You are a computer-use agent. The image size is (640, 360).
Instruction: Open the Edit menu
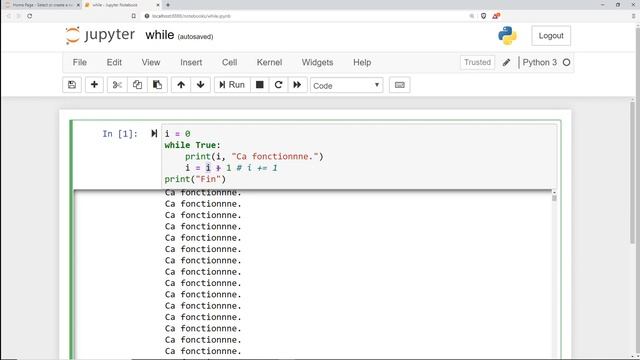click(114, 62)
